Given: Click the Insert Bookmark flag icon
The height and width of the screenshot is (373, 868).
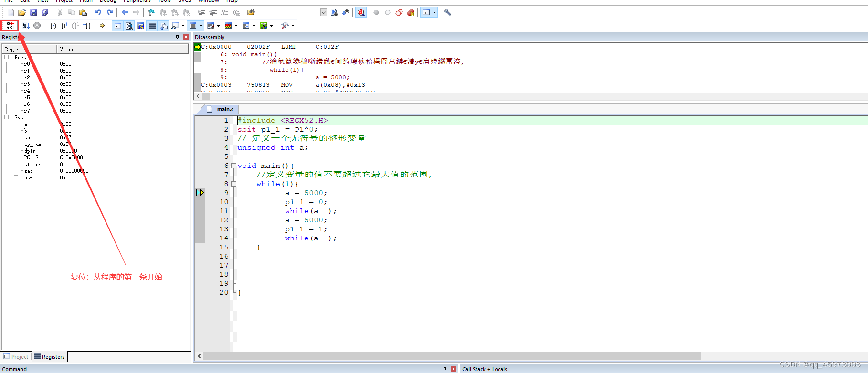Looking at the screenshot, I should (x=151, y=12).
